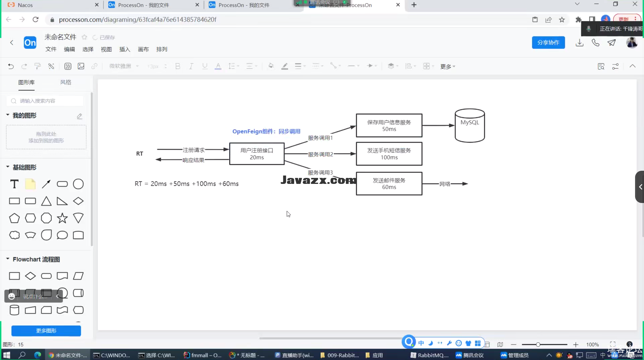Star the 未命名文件 document
Screen dimensions: 644x360
(x=84, y=37)
